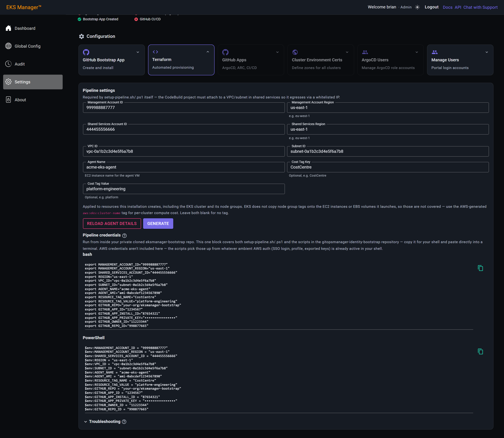Image resolution: width=504 pixels, height=438 pixels.
Task: Expand the Troubleshooting section chevron
Action: (85, 422)
